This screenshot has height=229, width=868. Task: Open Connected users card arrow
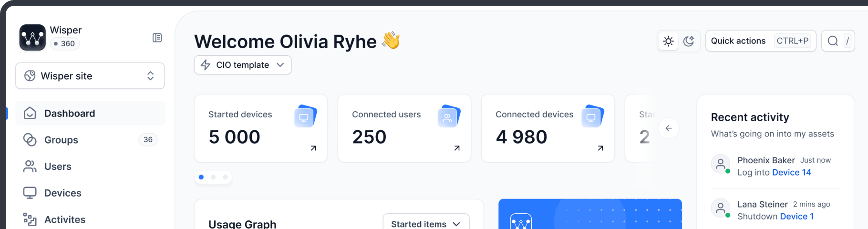coord(457,148)
